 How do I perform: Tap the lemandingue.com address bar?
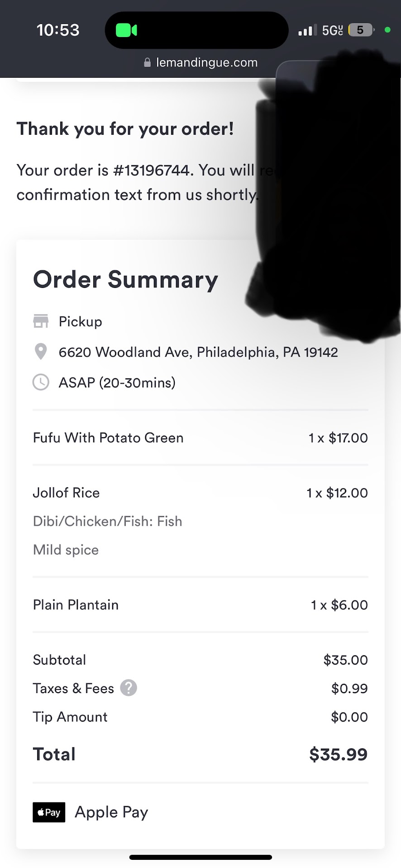206,63
